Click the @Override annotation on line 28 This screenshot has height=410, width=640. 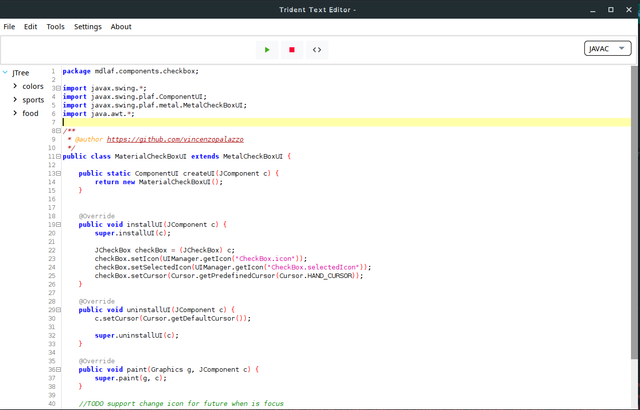[97, 301]
